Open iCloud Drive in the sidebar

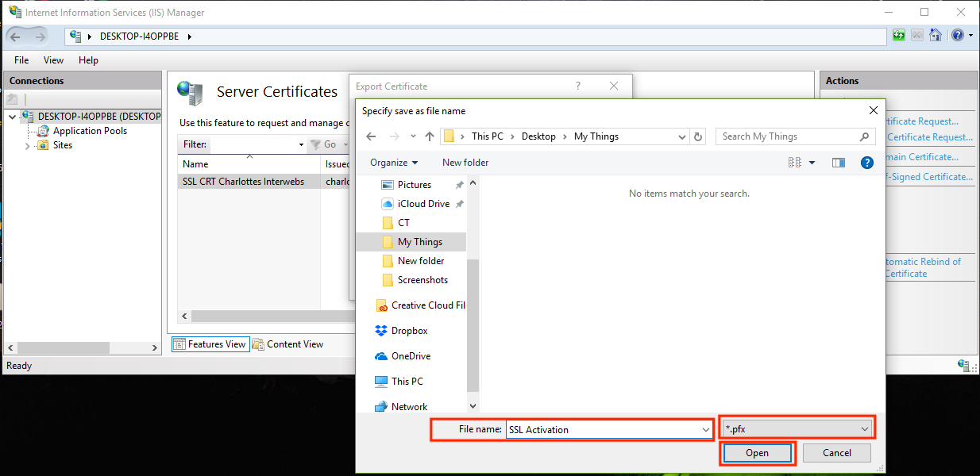[x=423, y=204]
